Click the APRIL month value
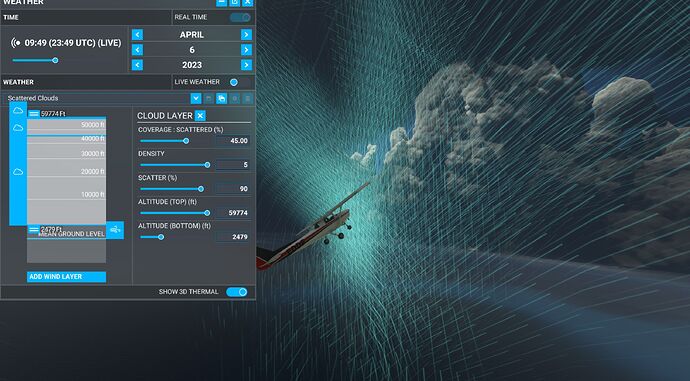The width and height of the screenshot is (690, 381). click(192, 35)
